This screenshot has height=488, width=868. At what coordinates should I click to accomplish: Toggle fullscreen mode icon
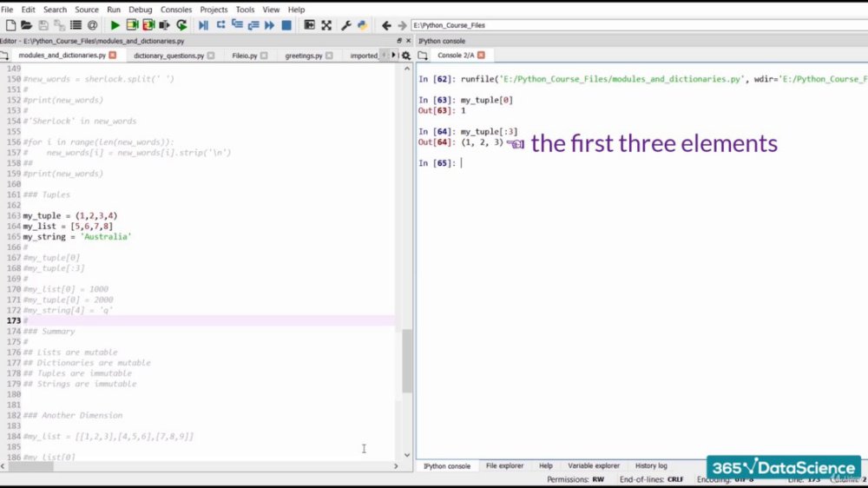click(x=326, y=25)
